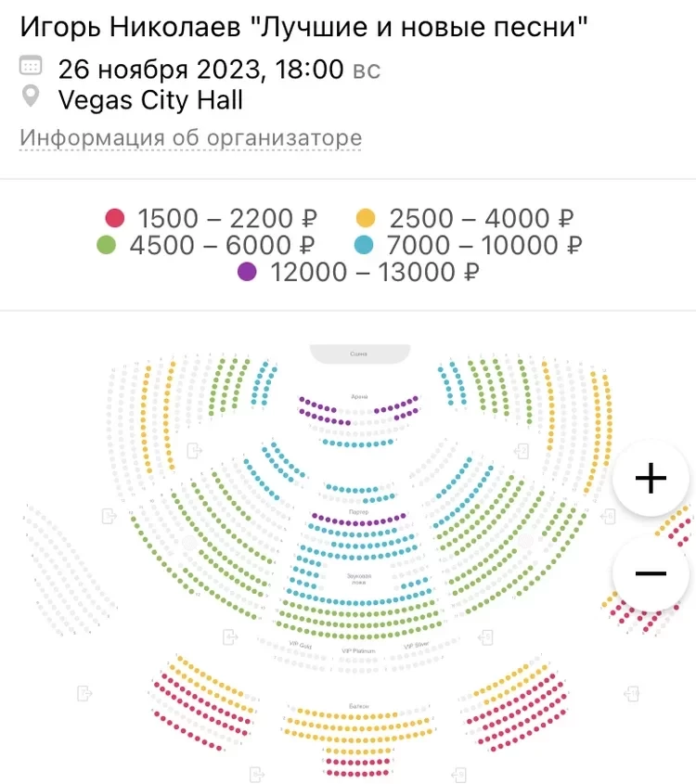The image size is (696, 784).
Task: Select the blue 7000 – 10000 ₽ swatch
Action: tap(366, 246)
